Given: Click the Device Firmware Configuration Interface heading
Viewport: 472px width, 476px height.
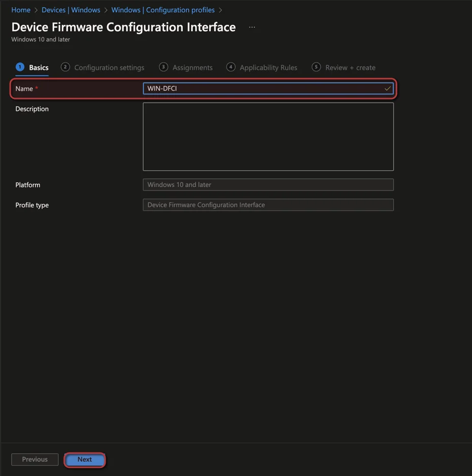Looking at the screenshot, I should pos(123,27).
